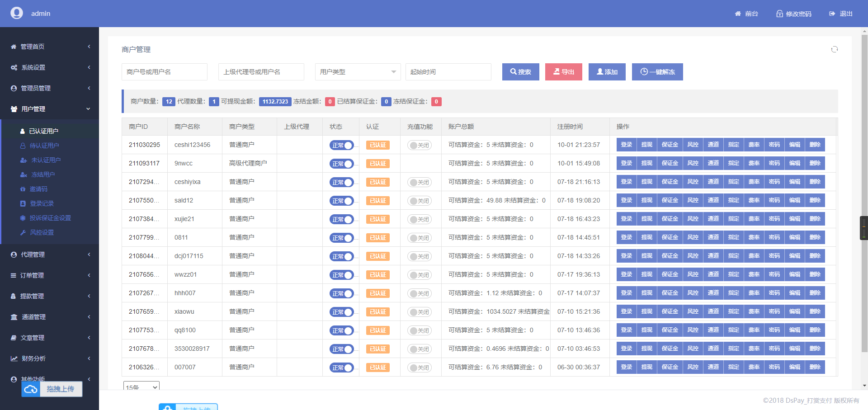Toggle status switch for merchant ceshi123456
The width and height of the screenshot is (868, 410).
click(342, 145)
